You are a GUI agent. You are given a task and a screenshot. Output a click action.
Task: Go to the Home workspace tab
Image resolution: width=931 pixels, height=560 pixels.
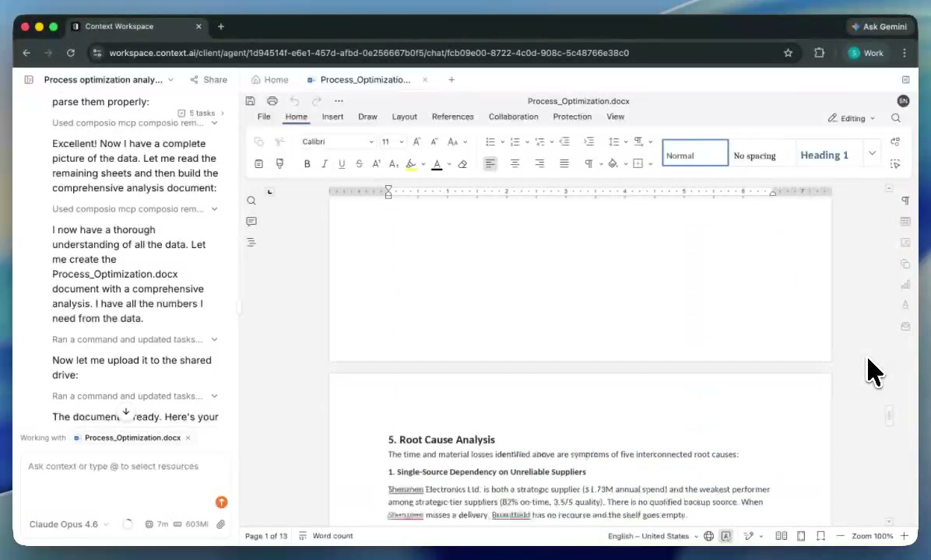269,79
